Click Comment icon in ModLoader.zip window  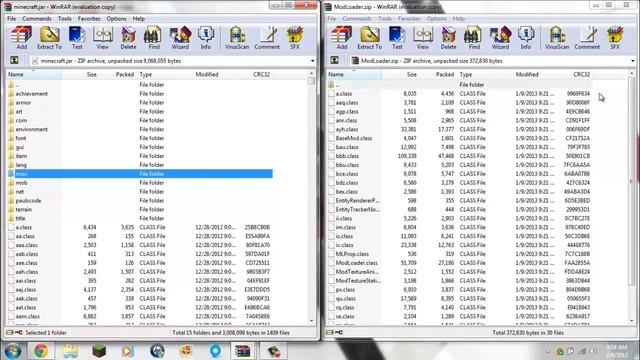click(x=588, y=38)
